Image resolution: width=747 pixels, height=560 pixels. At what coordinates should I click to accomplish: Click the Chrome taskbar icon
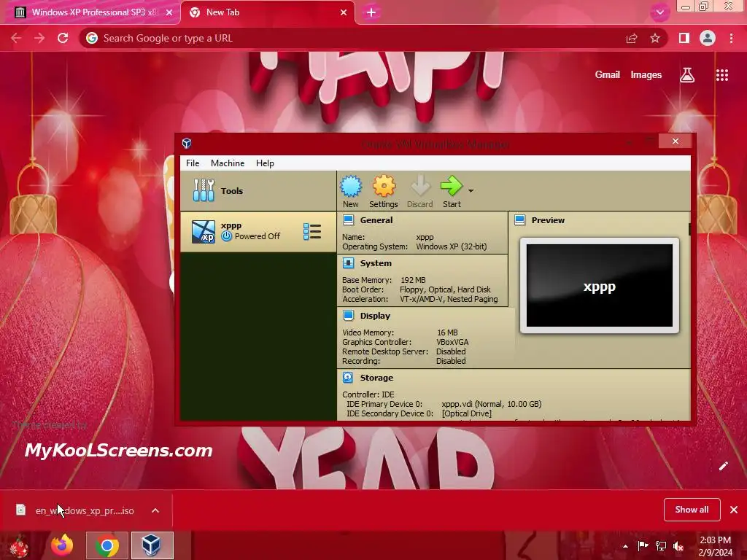[107, 545]
